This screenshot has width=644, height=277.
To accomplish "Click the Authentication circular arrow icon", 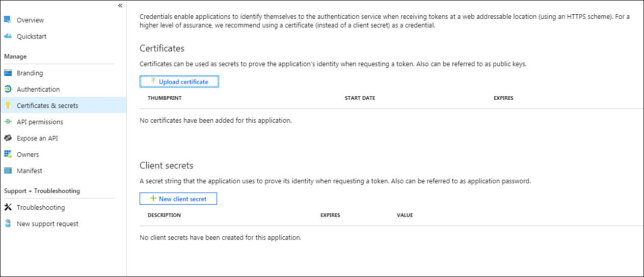I will [x=8, y=89].
